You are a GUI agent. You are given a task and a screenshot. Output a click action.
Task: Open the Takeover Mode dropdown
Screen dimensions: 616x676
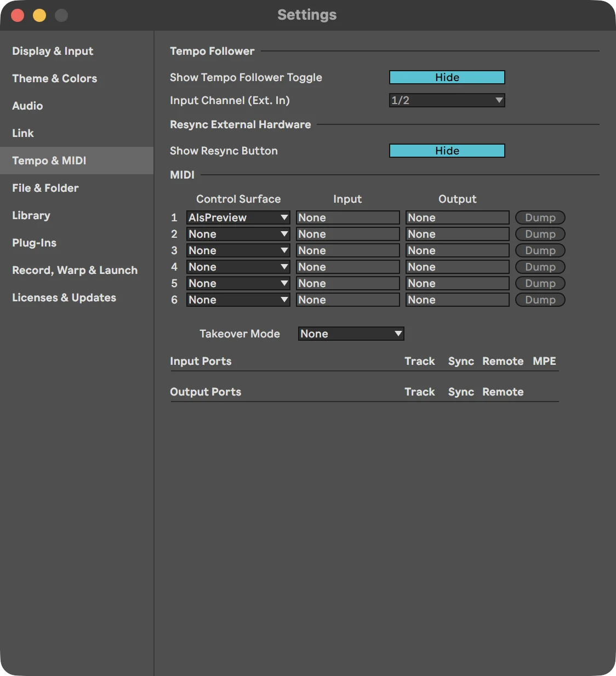[351, 334]
